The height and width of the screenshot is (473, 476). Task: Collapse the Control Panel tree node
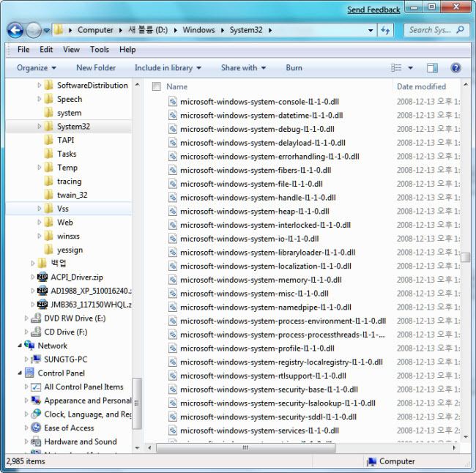20,373
